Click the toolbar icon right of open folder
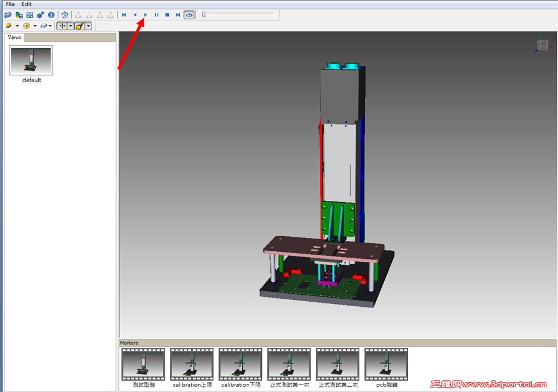 (19, 15)
